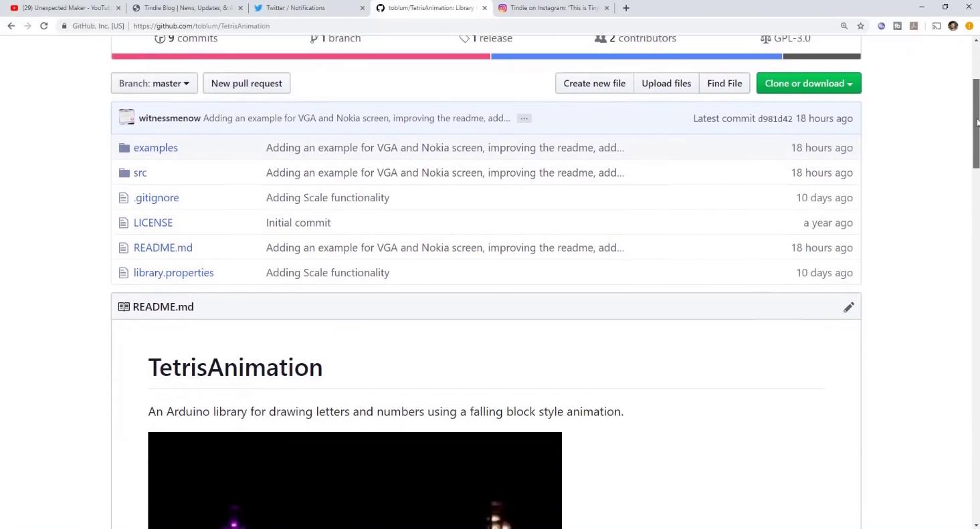Click the Upload files button

(x=666, y=84)
